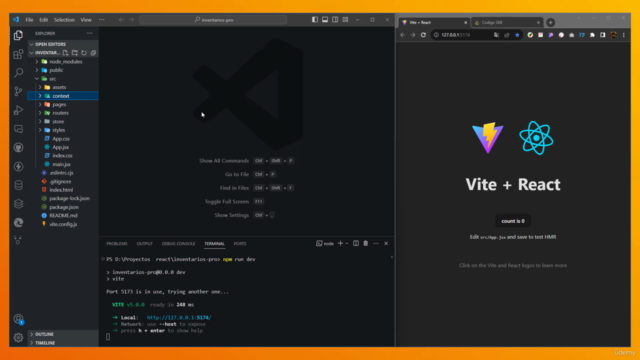The image size is (640, 360).
Task: Switch to the OUTPUT tab
Action: pos(144,244)
